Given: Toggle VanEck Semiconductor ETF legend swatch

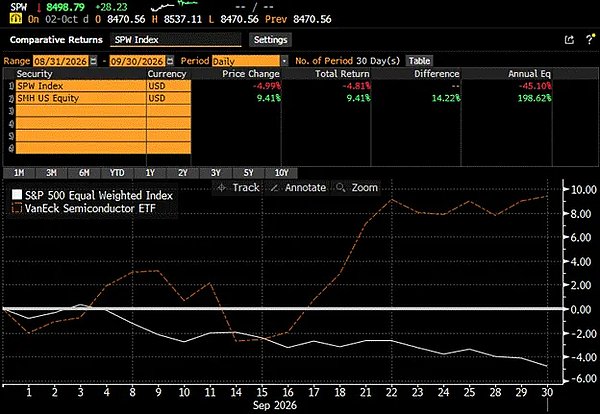Looking at the screenshot, I should (x=17, y=208).
